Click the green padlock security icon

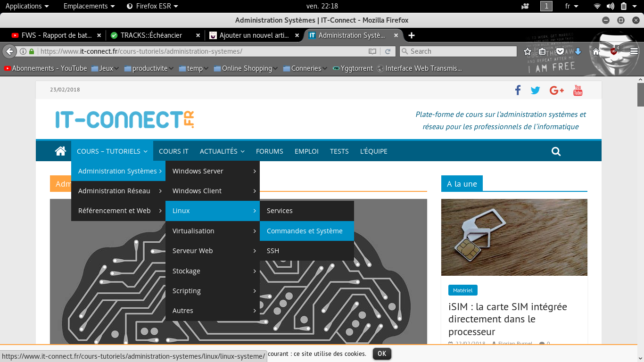[x=32, y=51]
